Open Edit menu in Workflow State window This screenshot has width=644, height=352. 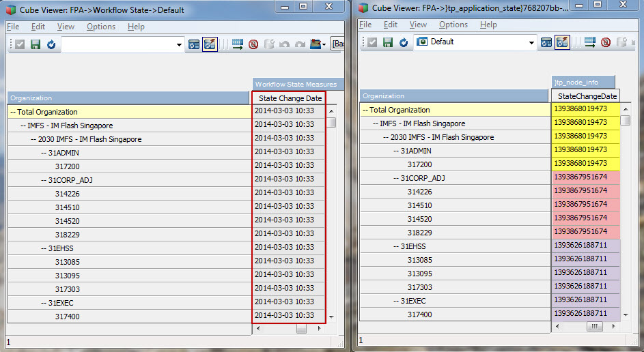pyautogui.click(x=38, y=27)
